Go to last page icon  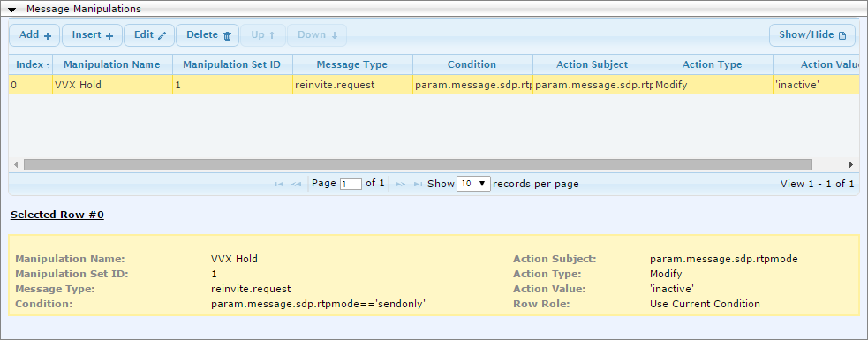(418, 184)
